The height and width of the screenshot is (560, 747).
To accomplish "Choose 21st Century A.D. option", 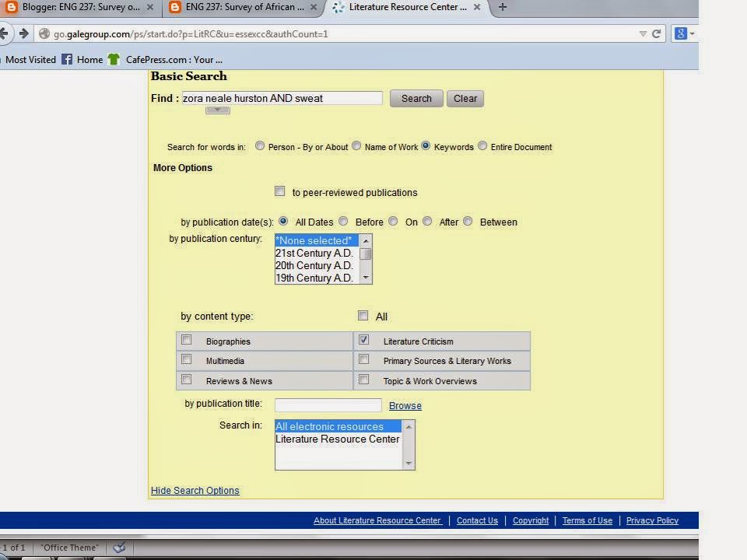I will point(317,253).
